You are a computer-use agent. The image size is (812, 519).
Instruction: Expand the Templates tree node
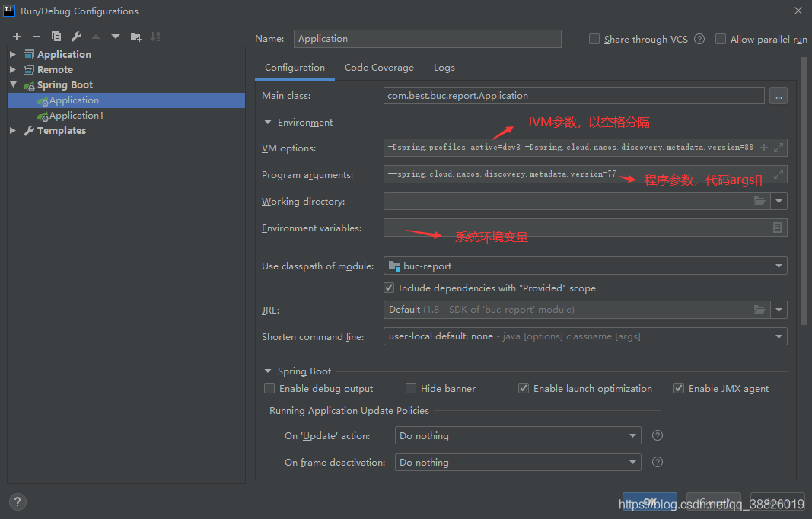(13, 131)
